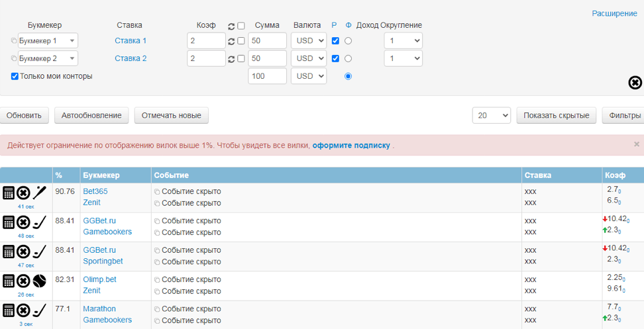Open calculator for GGBet.ru/Gamebookers row
644x329 pixels.
pyautogui.click(x=9, y=222)
